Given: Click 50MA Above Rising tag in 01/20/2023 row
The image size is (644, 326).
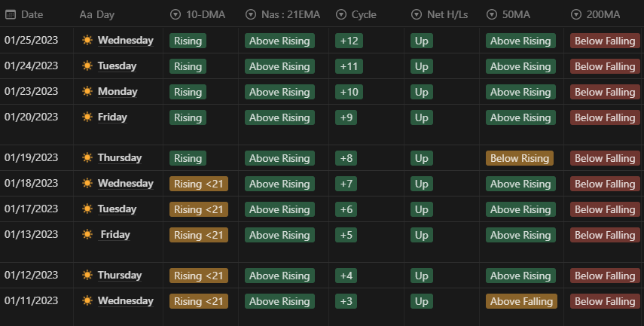Looking at the screenshot, I should (x=520, y=117).
